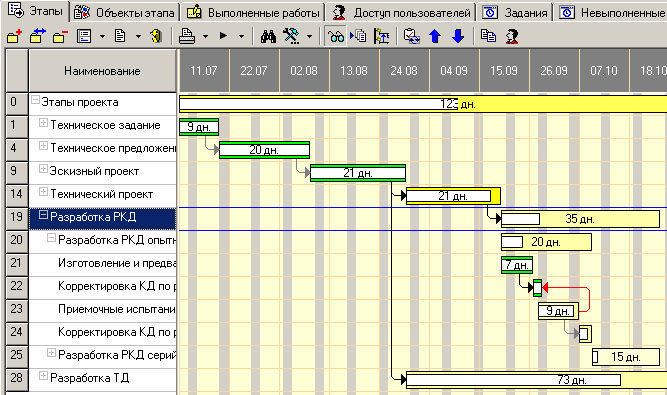Open the Выполненные работы tab
667x395 pixels.
coord(253,13)
